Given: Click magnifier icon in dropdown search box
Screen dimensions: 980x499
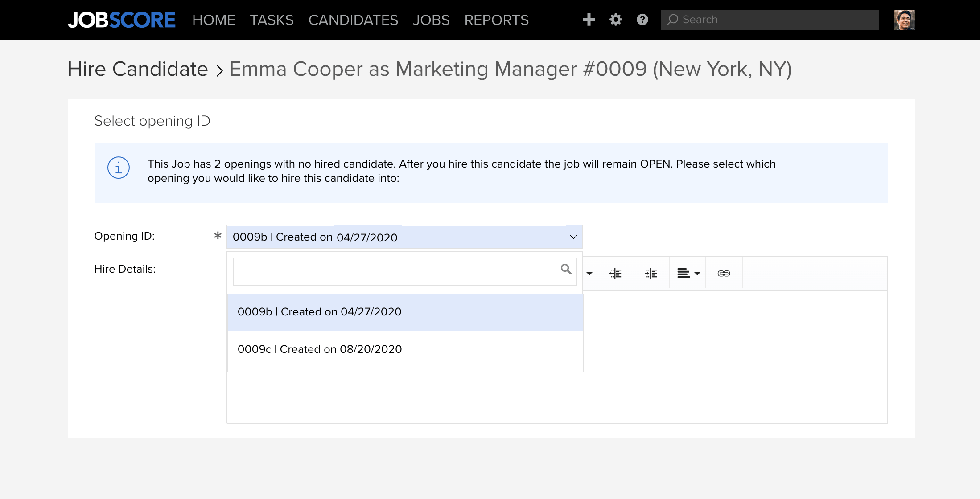Looking at the screenshot, I should pos(566,269).
